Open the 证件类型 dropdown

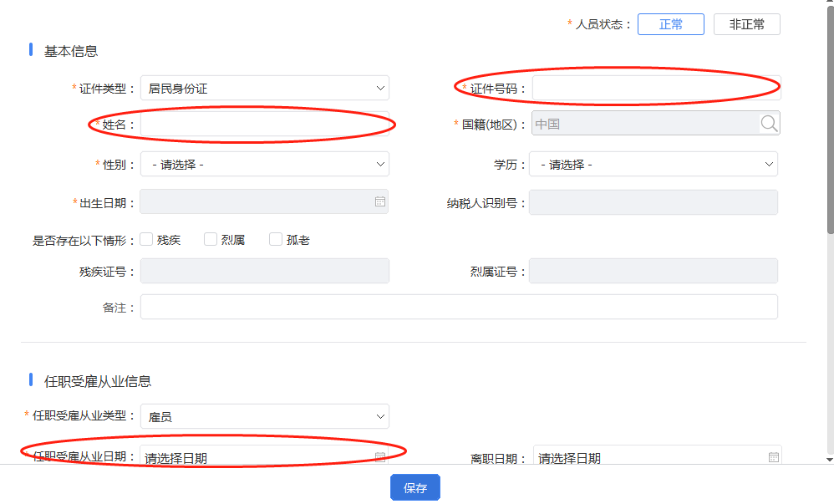click(265, 88)
